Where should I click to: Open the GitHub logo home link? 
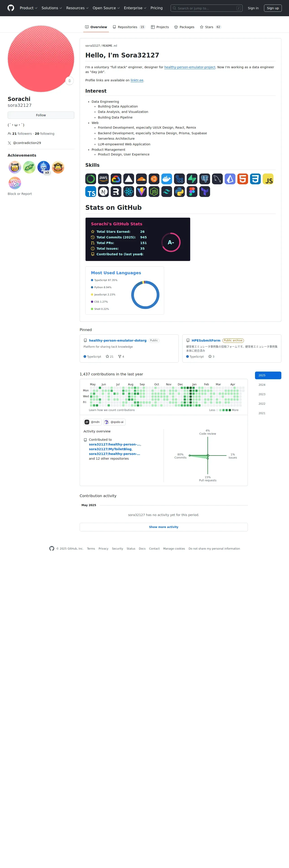coord(11,8)
